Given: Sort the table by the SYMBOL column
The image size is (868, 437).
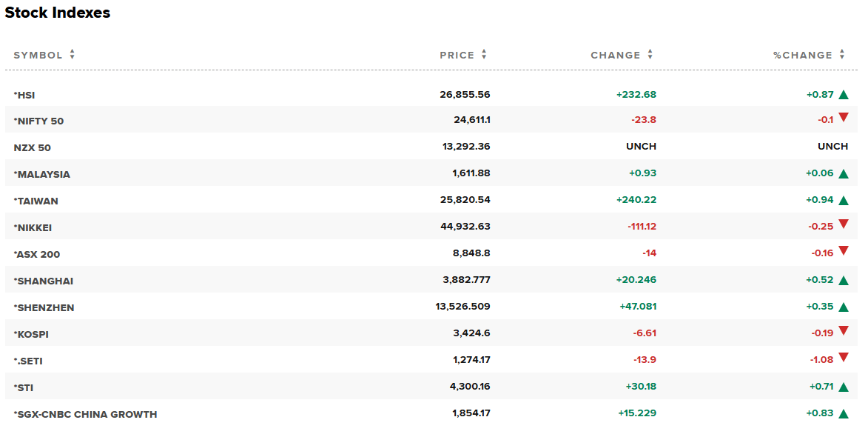Looking at the screenshot, I should click(x=38, y=56).
